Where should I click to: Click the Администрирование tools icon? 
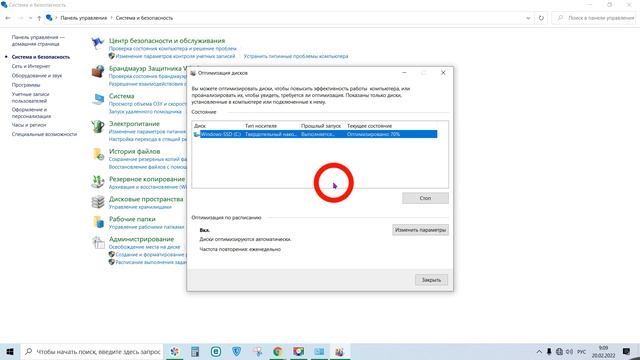[x=98, y=242]
